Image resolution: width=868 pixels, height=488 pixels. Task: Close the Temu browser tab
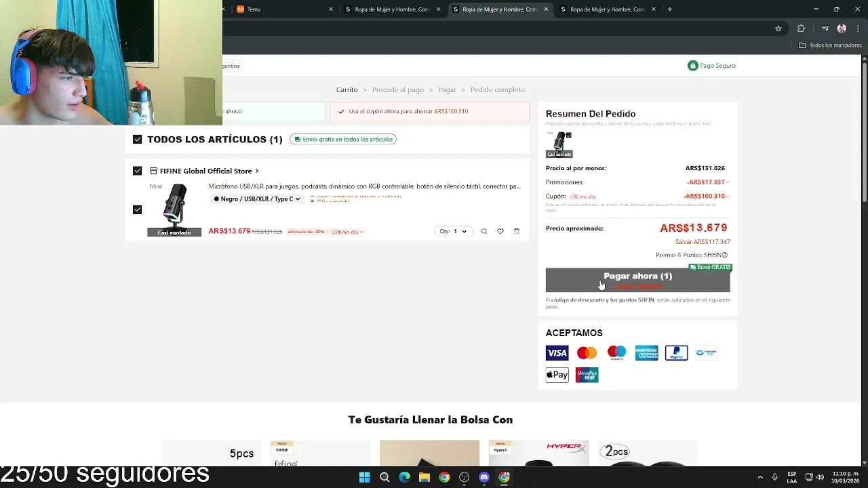tap(331, 9)
